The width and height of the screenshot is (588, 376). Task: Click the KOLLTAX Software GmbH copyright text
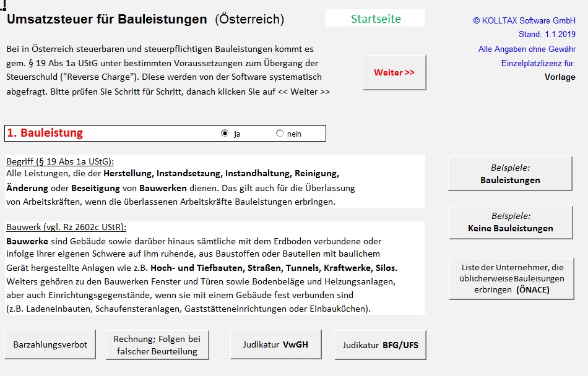524,20
